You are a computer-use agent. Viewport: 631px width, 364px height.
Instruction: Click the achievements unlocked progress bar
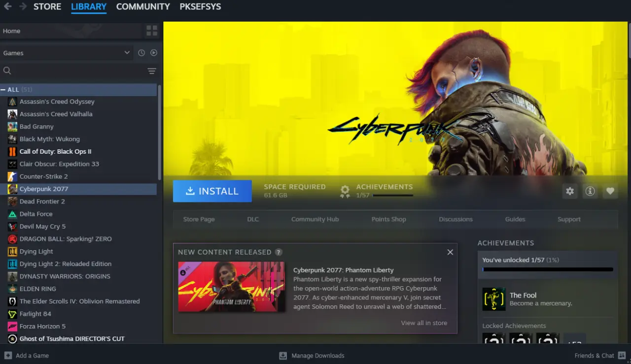tap(548, 269)
